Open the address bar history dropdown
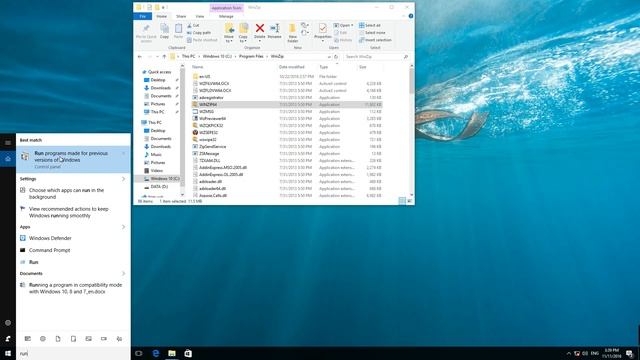This screenshot has width=640, height=360. 329,57
